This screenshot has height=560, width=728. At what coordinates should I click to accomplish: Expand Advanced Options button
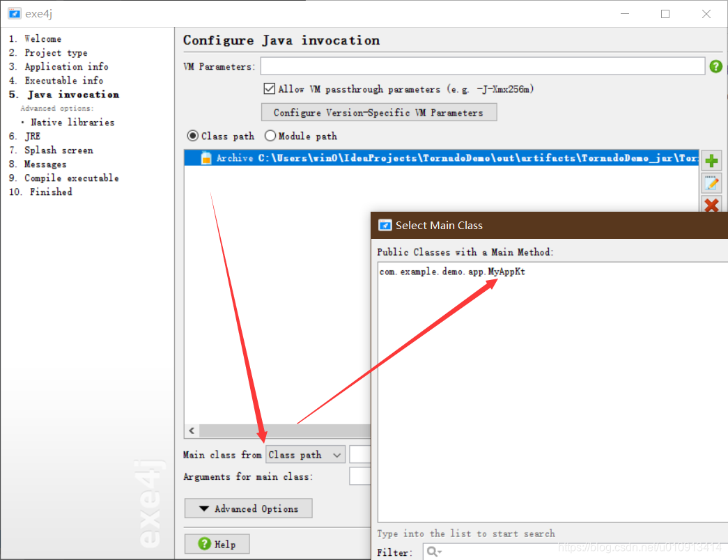249,508
